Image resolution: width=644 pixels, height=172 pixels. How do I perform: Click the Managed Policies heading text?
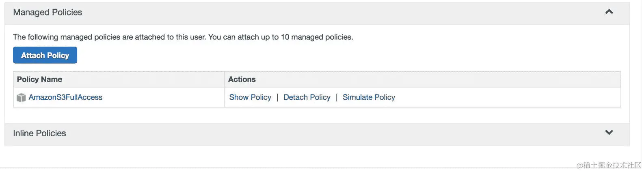[x=48, y=12]
